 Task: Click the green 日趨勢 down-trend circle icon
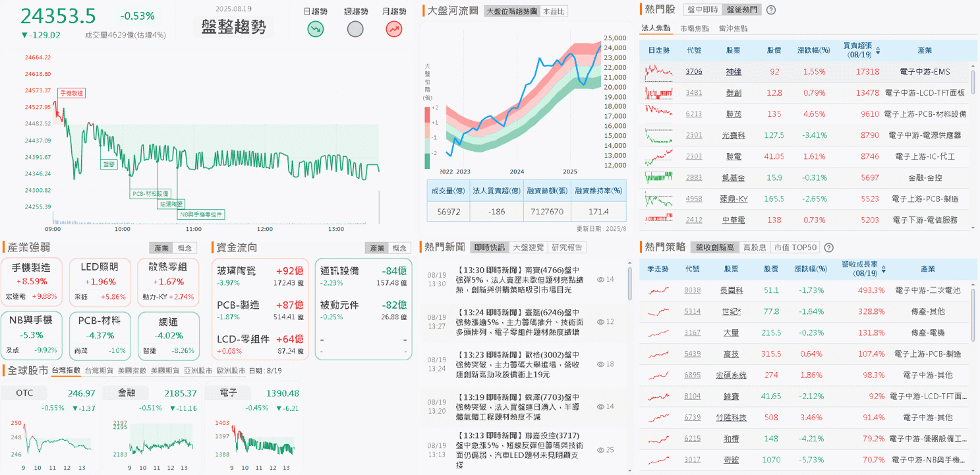coord(316,29)
